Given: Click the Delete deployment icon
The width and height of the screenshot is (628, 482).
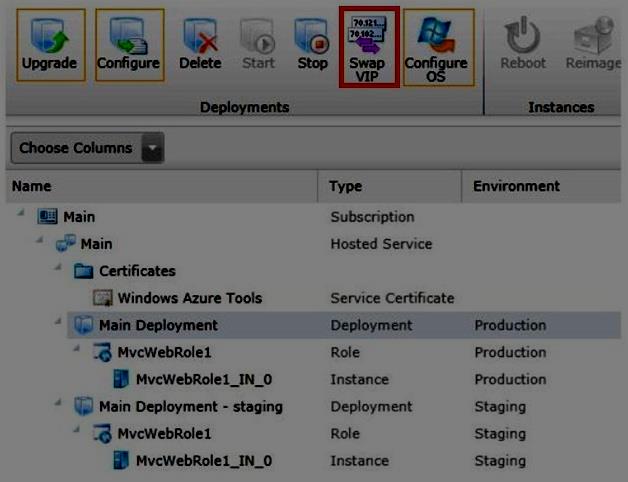Looking at the screenshot, I should (x=201, y=36).
